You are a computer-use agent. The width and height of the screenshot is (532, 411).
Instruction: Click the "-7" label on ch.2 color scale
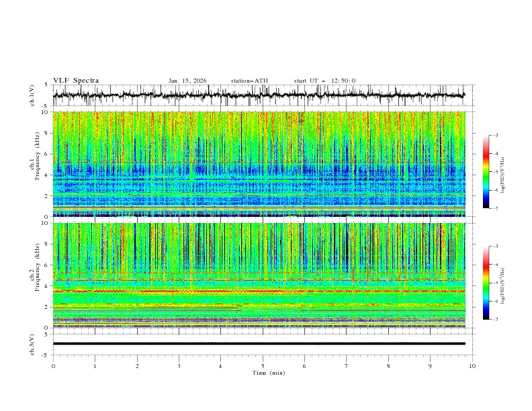(496, 319)
